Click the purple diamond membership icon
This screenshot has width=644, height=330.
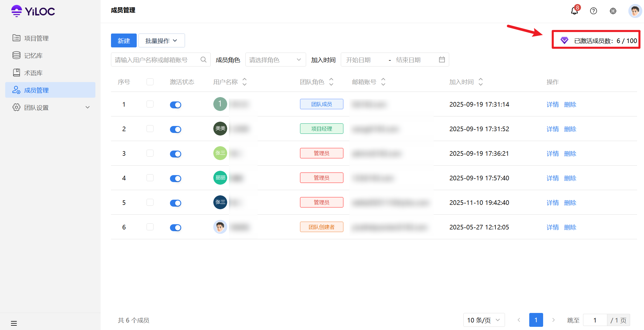564,40
